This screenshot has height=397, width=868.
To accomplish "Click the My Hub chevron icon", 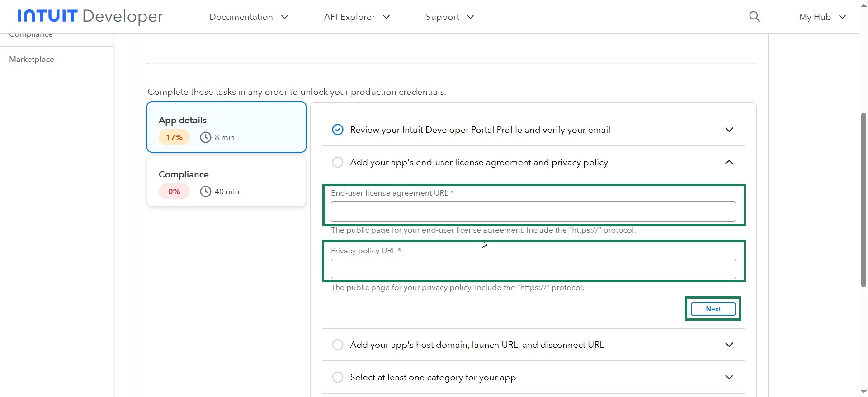I will 842,17.
